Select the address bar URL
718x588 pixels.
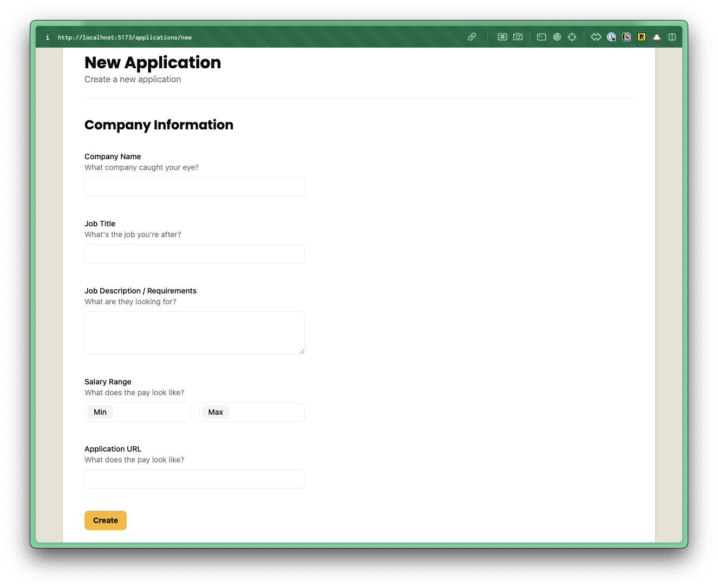pyautogui.click(x=125, y=37)
